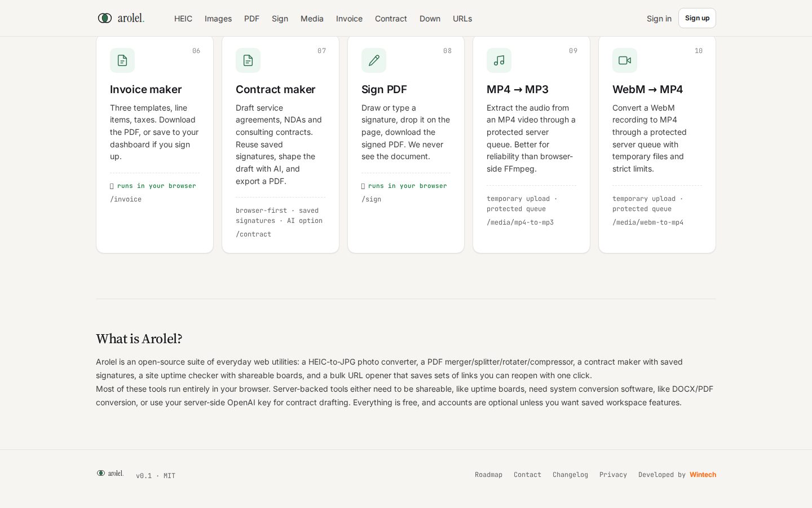Open the Sign PDF card title
Viewport: 812px width, 508px height.
pyautogui.click(x=384, y=89)
